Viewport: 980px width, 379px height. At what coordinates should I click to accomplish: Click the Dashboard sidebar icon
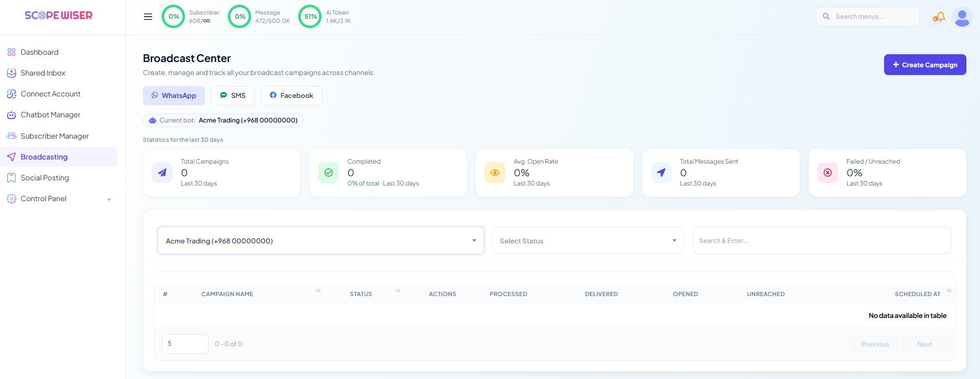pyautogui.click(x=11, y=52)
